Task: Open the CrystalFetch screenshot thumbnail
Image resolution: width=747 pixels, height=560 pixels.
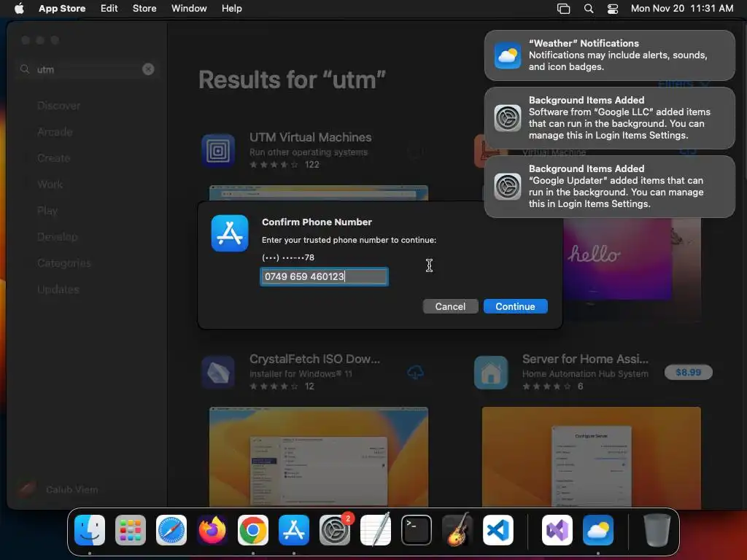Action: (319, 456)
